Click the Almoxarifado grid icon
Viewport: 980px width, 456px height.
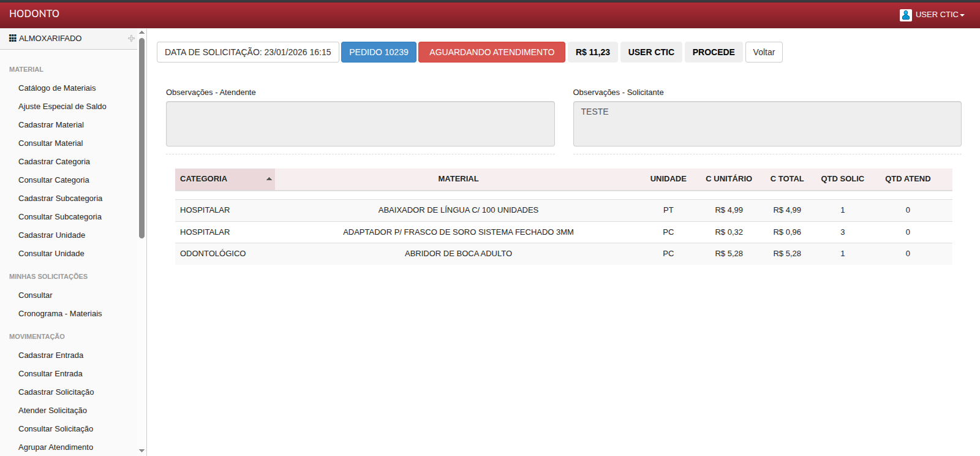[13, 38]
